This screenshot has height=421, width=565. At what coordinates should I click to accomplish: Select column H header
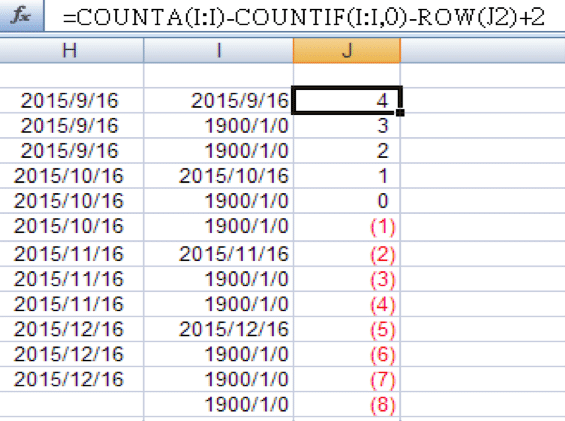pyautogui.click(x=71, y=50)
